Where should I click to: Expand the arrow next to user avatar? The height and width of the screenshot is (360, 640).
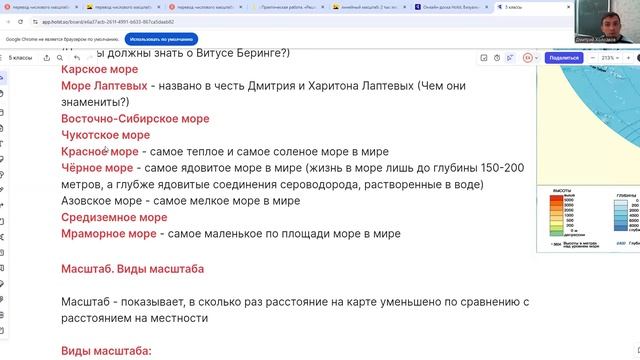(536, 58)
